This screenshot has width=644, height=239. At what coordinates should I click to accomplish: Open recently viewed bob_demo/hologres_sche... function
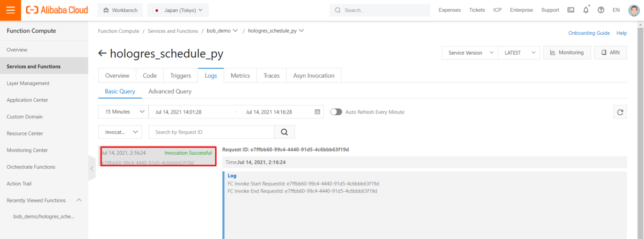coord(44,216)
